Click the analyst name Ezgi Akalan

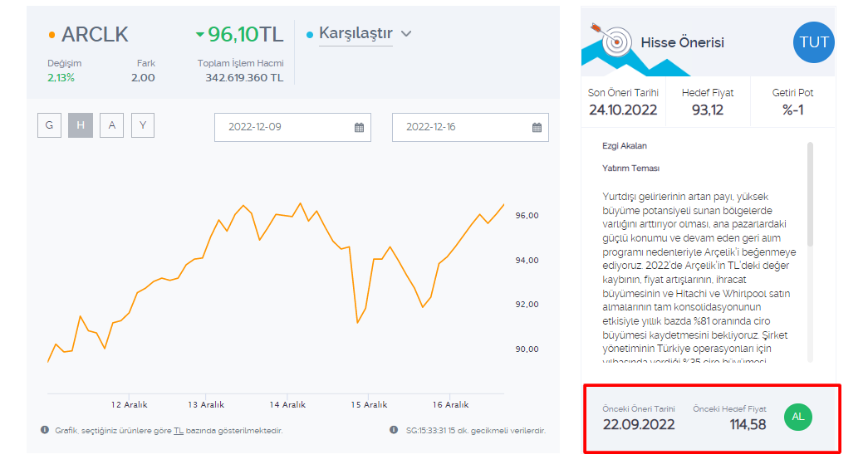point(625,146)
